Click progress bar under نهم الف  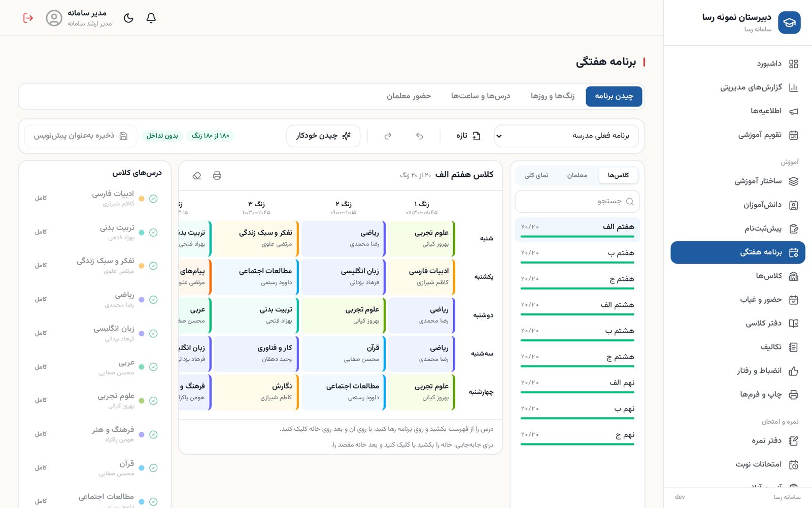point(577,392)
